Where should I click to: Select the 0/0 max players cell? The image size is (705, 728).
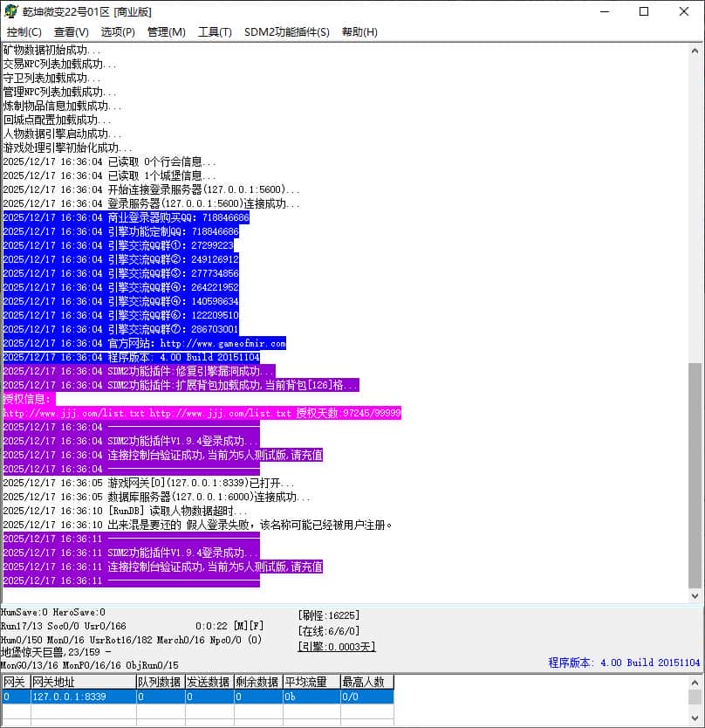[x=366, y=697]
